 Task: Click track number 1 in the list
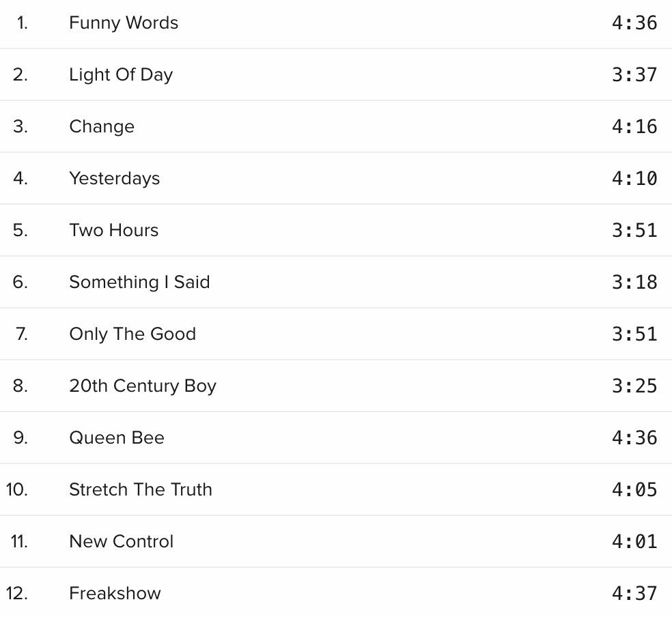23,23
